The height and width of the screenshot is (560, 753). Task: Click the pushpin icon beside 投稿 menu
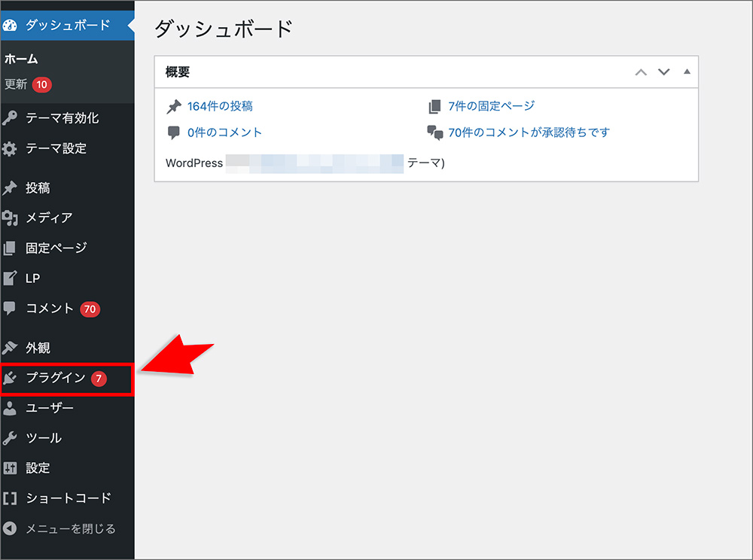(x=10, y=188)
